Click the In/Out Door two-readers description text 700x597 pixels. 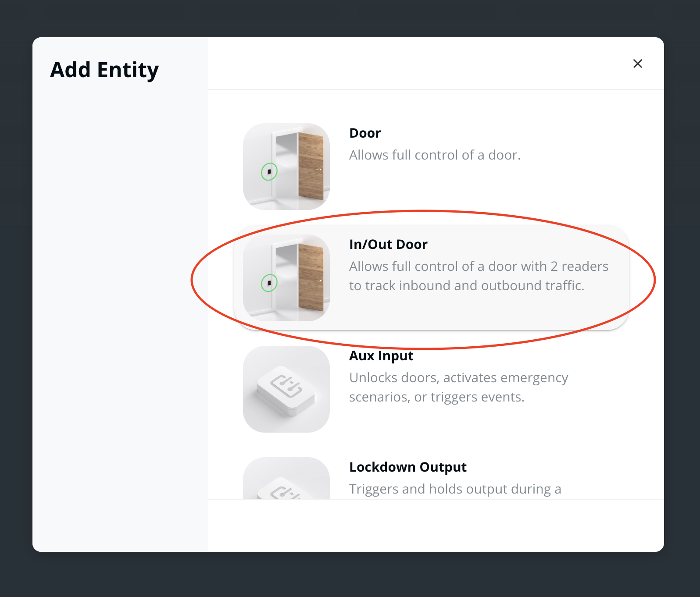click(479, 276)
